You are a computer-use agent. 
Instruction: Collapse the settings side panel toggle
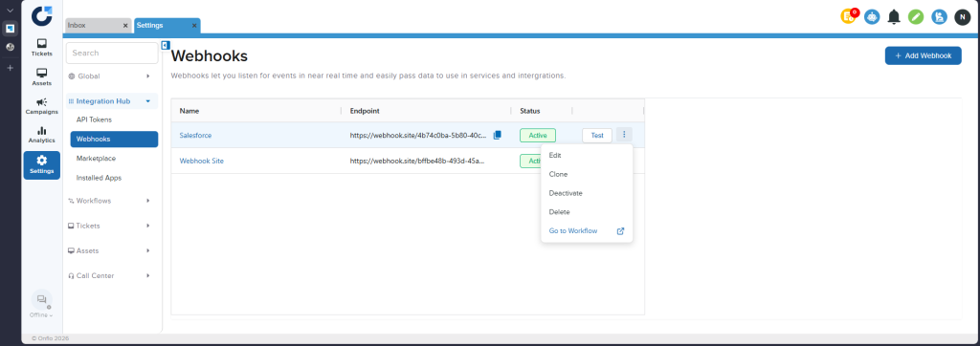click(166, 45)
